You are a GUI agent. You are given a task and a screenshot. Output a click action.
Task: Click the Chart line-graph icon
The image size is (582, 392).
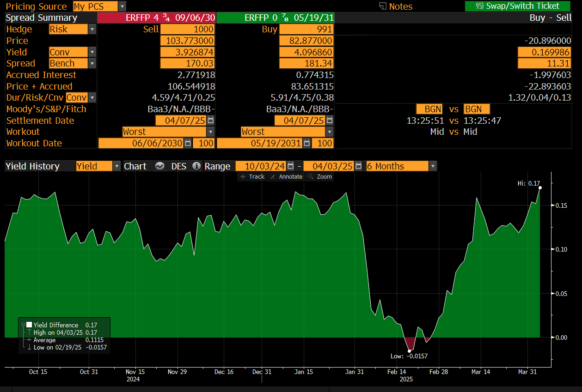tap(160, 166)
